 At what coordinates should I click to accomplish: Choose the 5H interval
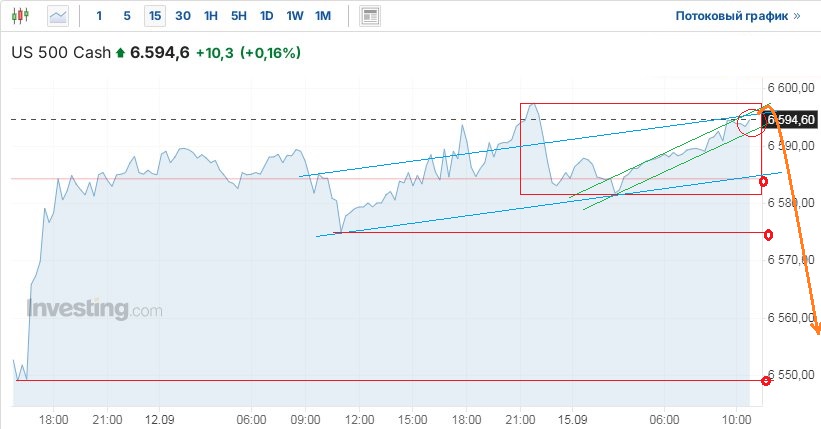pos(238,16)
